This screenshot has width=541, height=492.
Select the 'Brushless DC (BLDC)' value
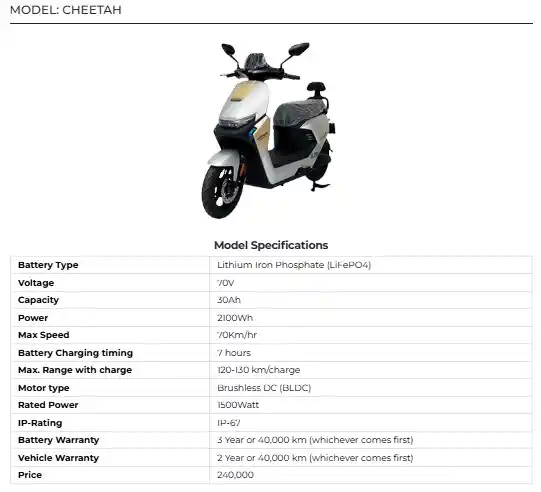(x=264, y=388)
